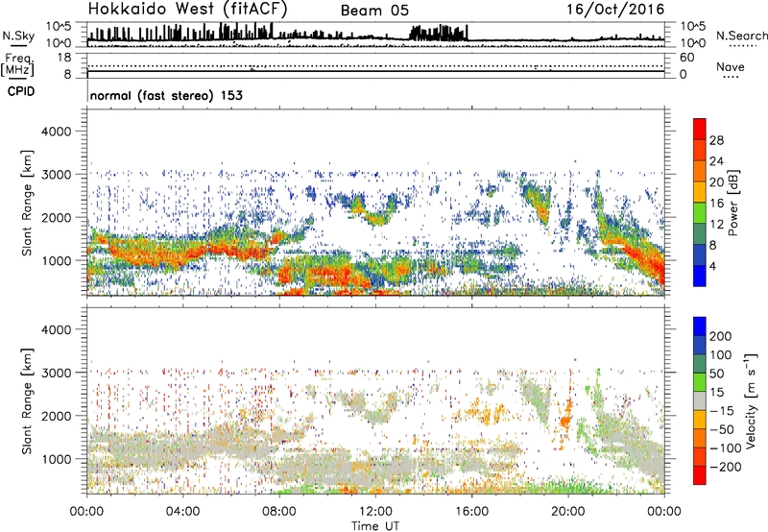The image size is (768, 532).
Task: Select the '12:00' time tick label
Action: click(x=375, y=512)
